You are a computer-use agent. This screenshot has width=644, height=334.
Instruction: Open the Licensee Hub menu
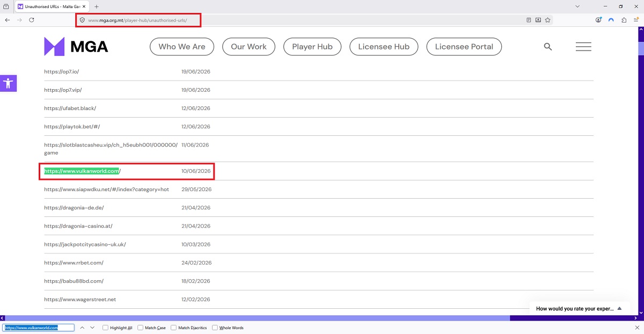[x=384, y=47]
